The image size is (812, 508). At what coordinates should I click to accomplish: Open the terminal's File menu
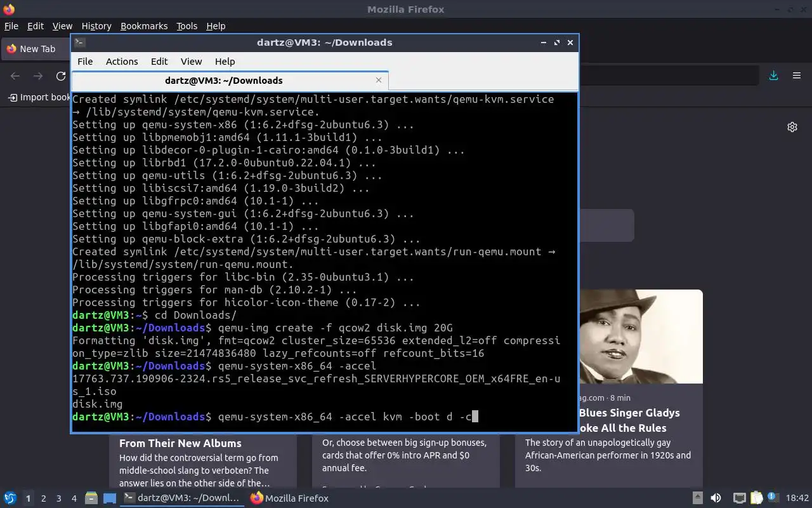(85, 62)
